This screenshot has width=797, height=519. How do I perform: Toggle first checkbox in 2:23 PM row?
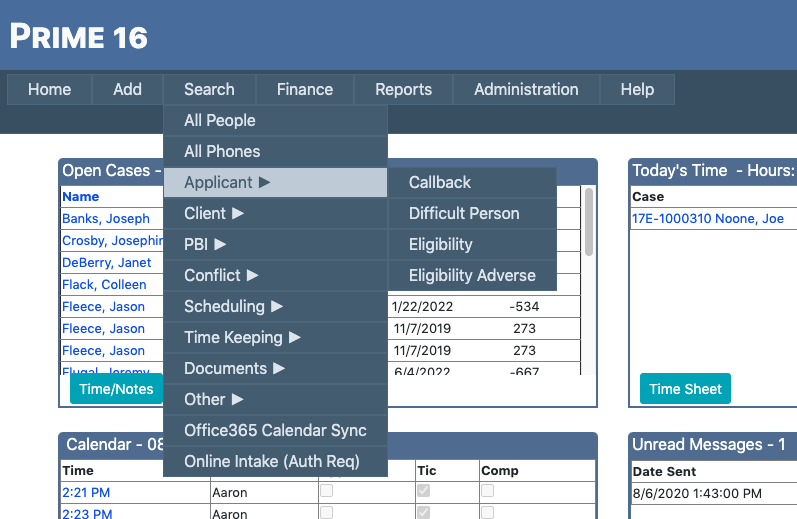(x=326, y=512)
